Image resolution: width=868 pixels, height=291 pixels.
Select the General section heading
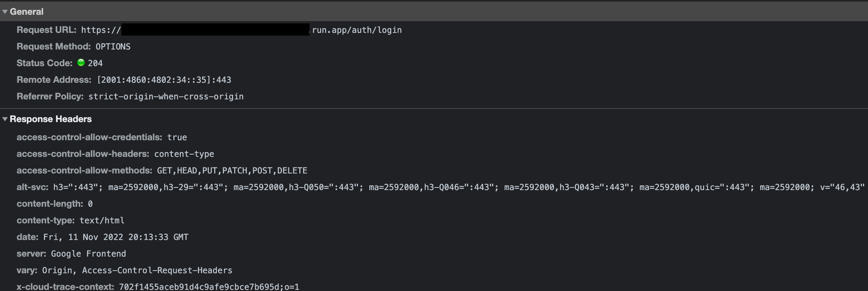coord(26,12)
